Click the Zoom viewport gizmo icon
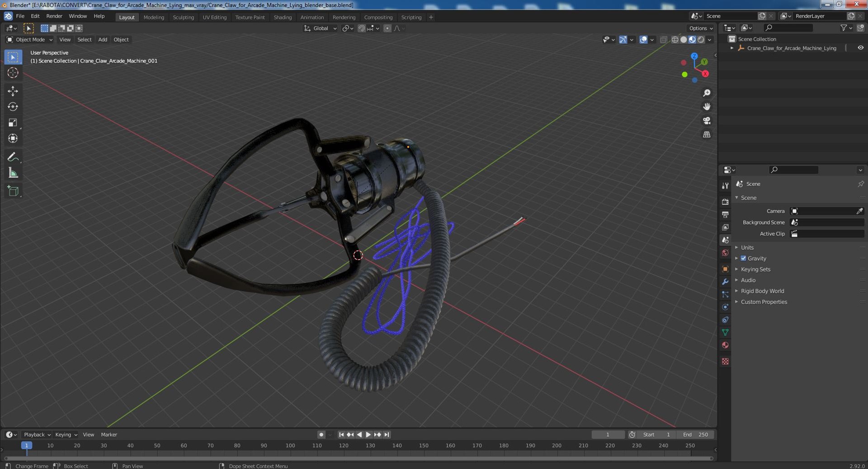 (x=707, y=93)
